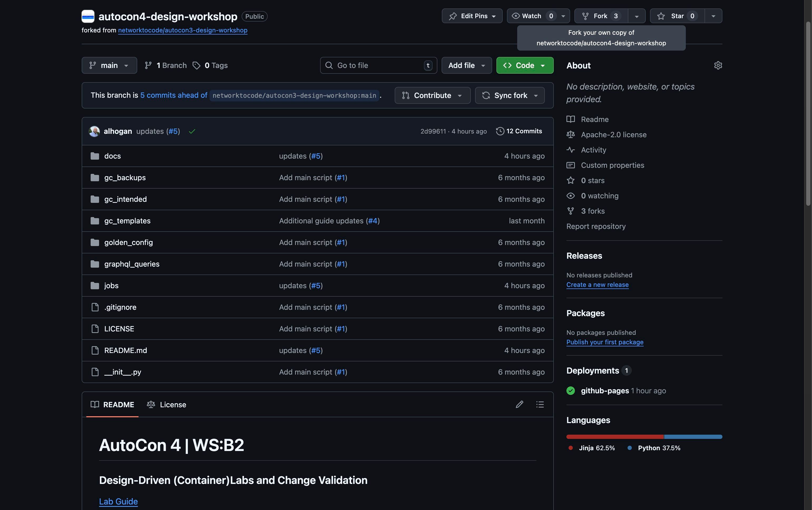Viewport: 812px width, 510px height.
Task: Click the README edit pencil icon
Action: (519, 404)
